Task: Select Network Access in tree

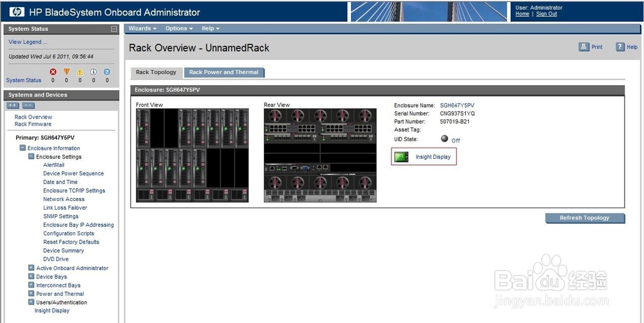Action: tap(64, 199)
